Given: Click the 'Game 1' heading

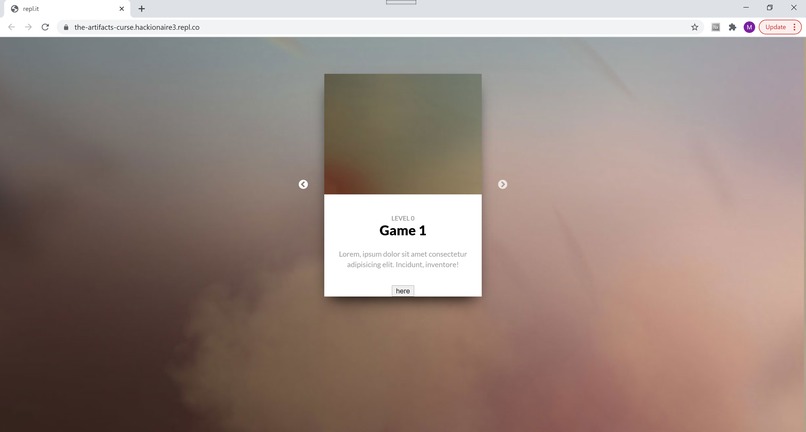Looking at the screenshot, I should pyautogui.click(x=402, y=230).
